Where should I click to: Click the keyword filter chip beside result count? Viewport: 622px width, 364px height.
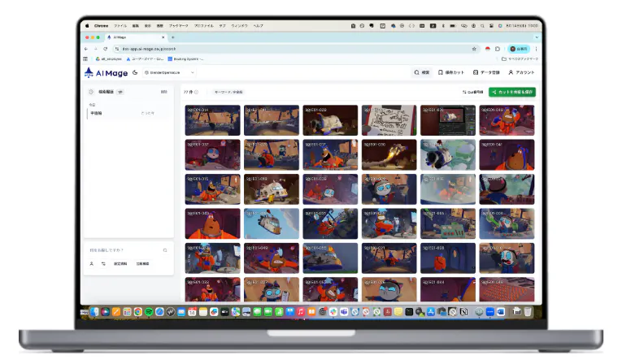coord(228,92)
